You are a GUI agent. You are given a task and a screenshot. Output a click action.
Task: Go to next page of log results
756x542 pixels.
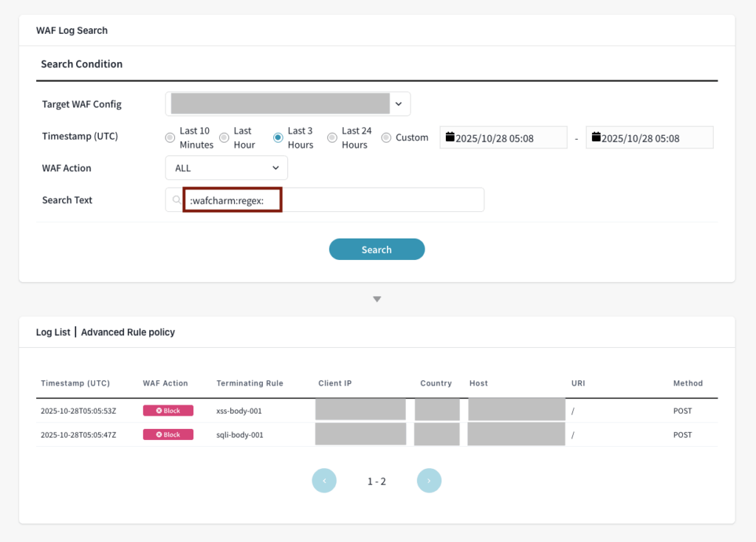[429, 481]
